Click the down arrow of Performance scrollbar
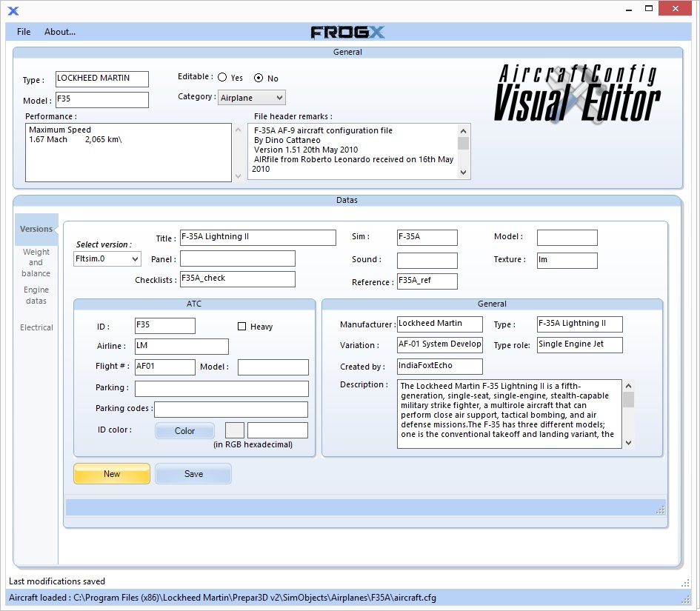Screen dimensions: 700x611 (x=238, y=176)
